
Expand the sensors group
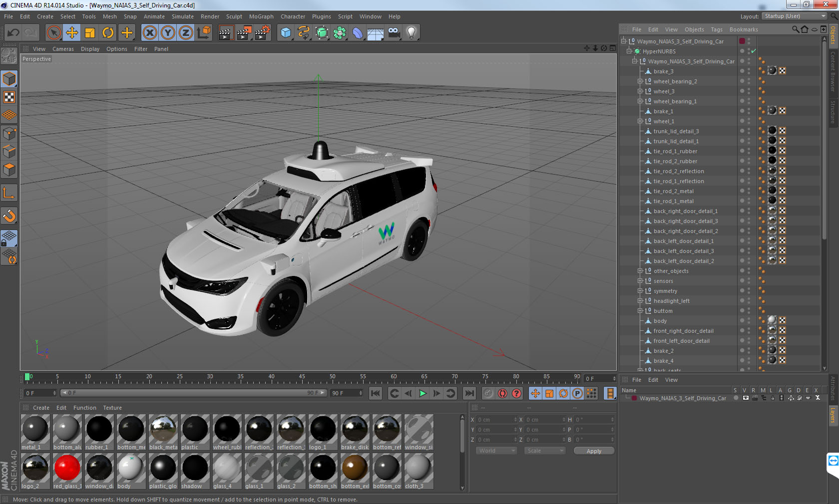pyautogui.click(x=640, y=281)
